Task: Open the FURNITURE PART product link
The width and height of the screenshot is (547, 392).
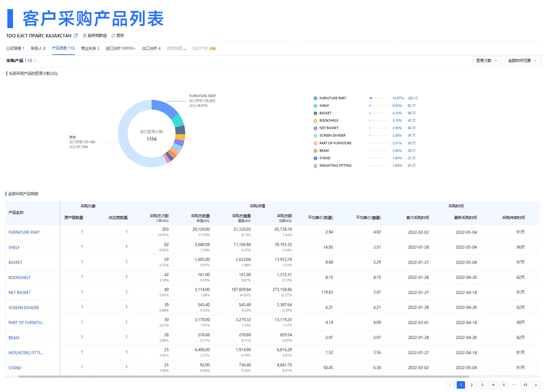Action: point(24,232)
